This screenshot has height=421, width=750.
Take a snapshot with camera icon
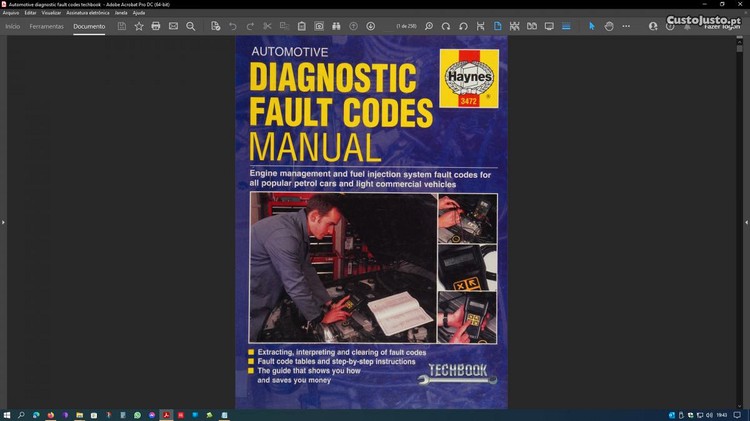[x=319, y=26]
